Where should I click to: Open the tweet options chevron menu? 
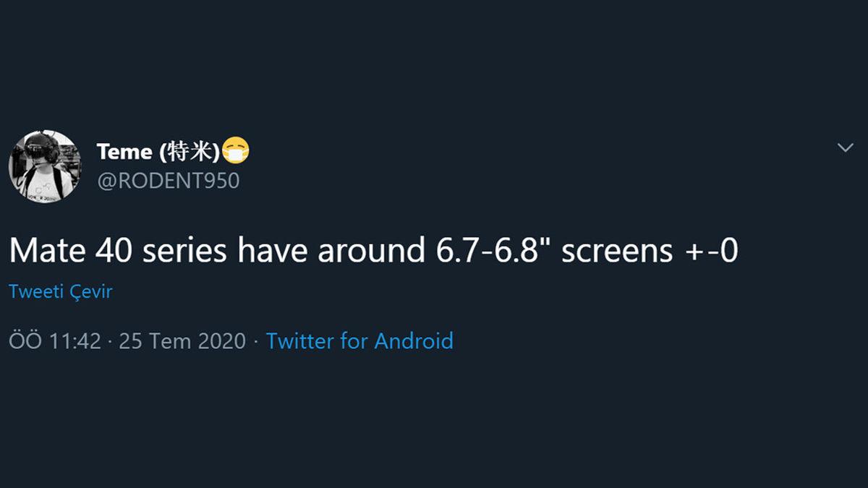(x=845, y=148)
